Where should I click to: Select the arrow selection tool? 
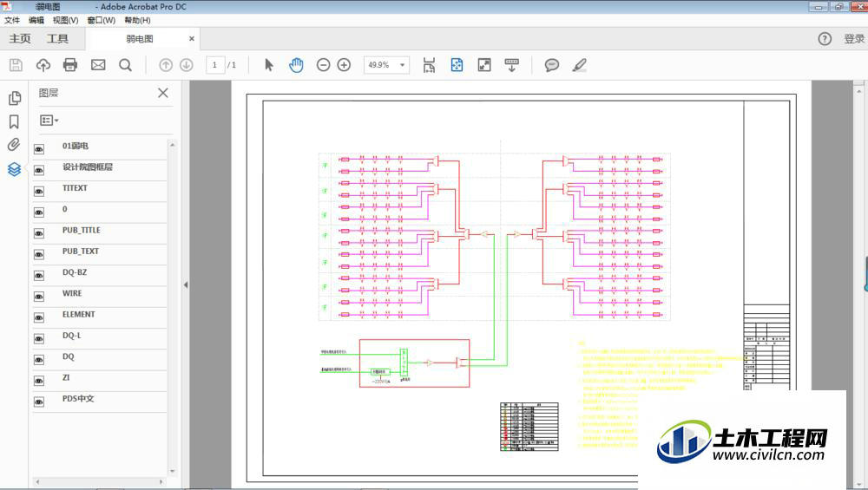click(x=269, y=65)
